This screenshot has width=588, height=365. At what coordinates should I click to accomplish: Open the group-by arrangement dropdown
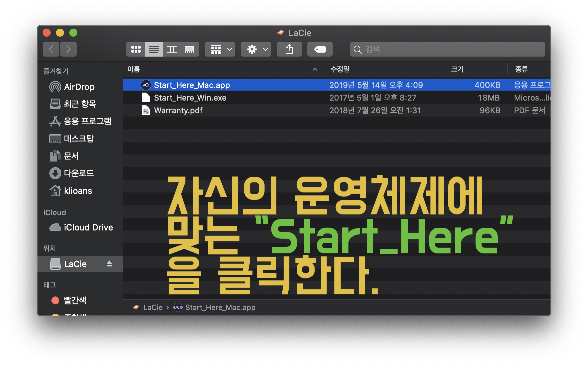(220, 50)
